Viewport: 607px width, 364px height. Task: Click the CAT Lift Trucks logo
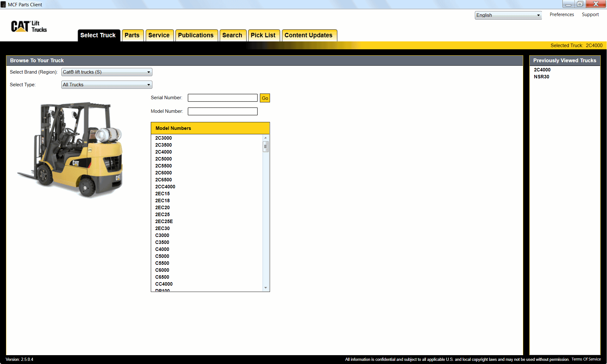pyautogui.click(x=28, y=27)
